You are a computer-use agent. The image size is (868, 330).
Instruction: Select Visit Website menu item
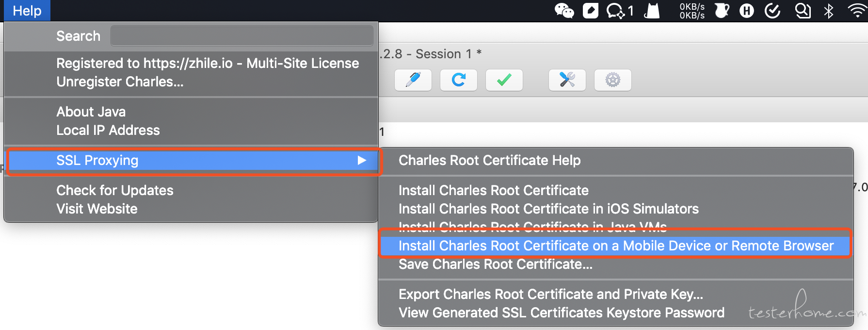(96, 209)
